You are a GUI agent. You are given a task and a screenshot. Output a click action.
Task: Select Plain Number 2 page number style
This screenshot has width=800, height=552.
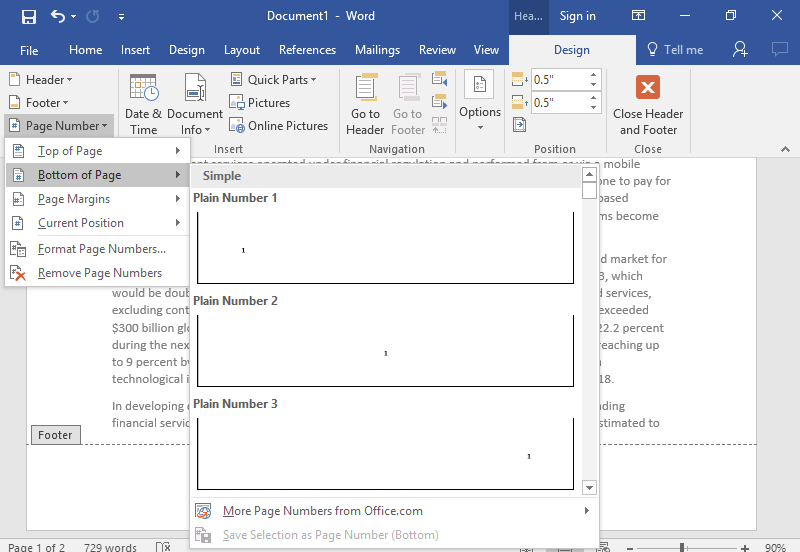tap(385, 350)
